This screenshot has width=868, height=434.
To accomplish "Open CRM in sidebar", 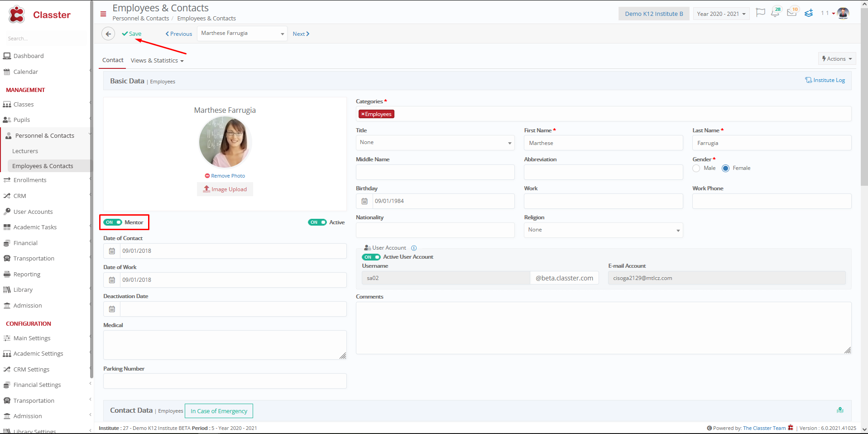I will (x=20, y=196).
